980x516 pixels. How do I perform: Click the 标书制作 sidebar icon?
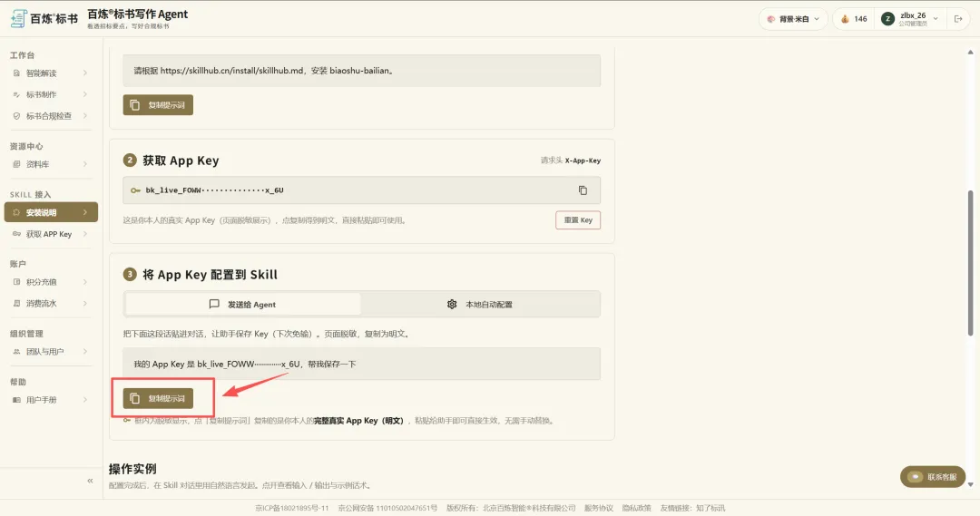coord(16,94)
